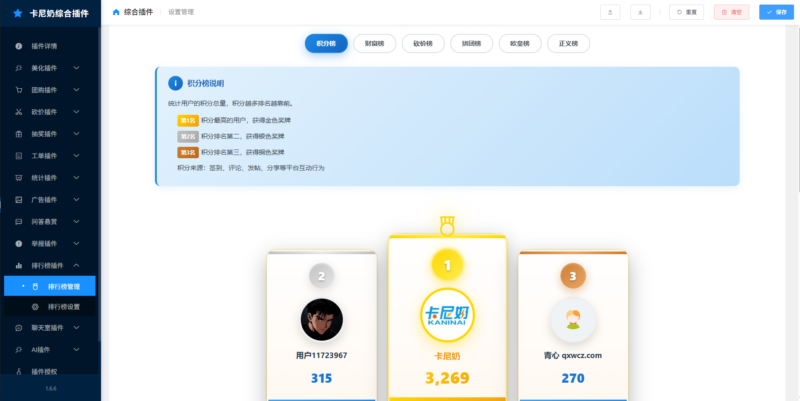Click the bronze number 3 rank medal
800x401 pixels.
[573, 276]
